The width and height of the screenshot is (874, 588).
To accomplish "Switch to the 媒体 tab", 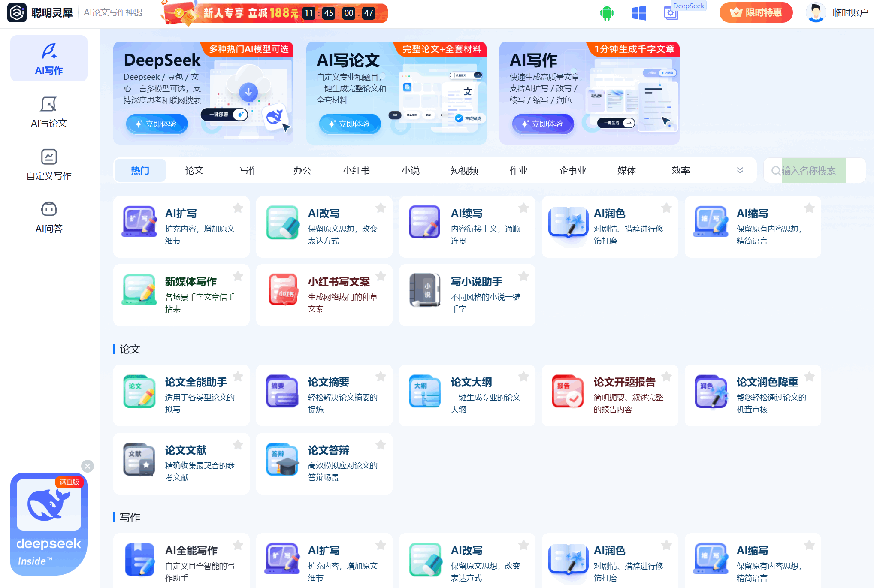I will 627,170.
